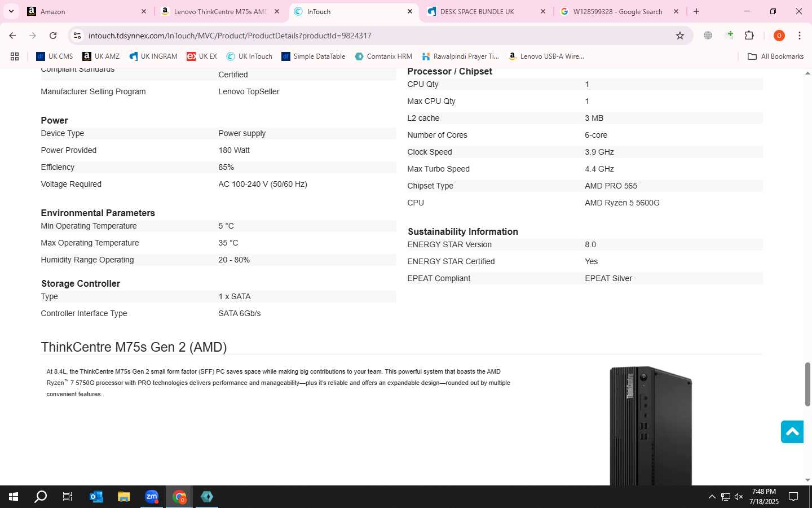Click the blue scroll-to-top arrow button
The image size is (812, 508).
click(792, 432)
